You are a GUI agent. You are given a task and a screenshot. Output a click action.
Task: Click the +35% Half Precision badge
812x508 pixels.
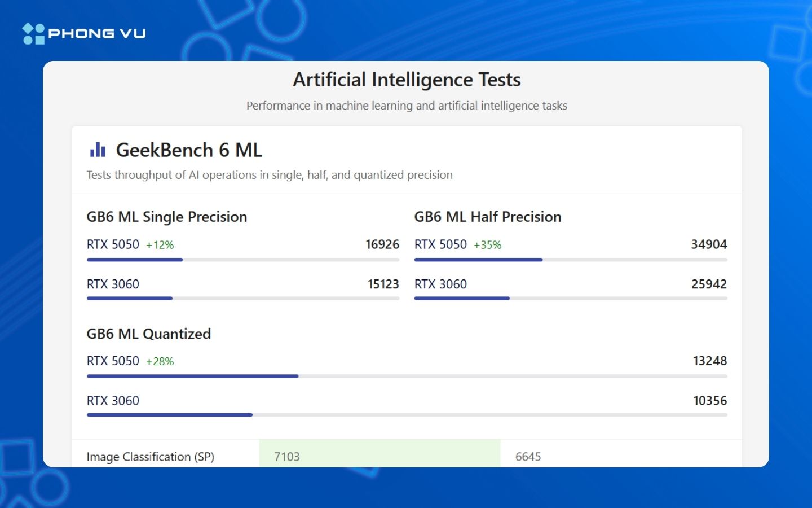click(x=488, y=245)
